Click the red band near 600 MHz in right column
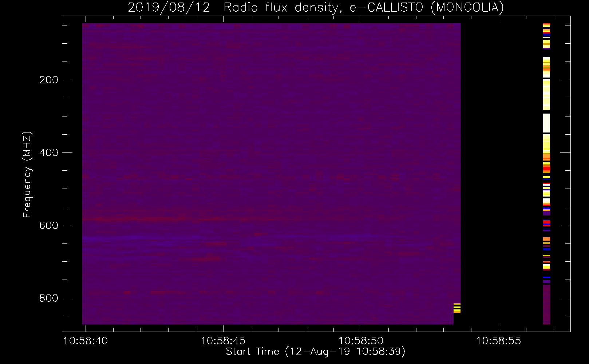The image size is (589, 364). point(546,223)
